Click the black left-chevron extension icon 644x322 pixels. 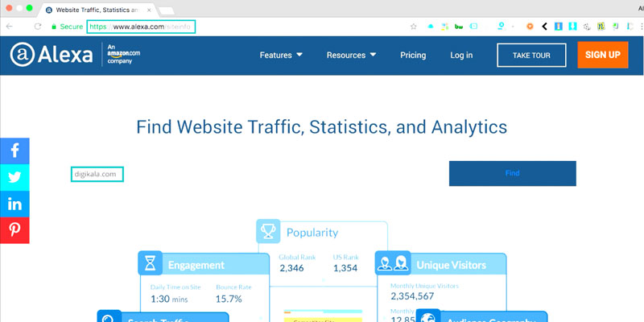point(545,27)
